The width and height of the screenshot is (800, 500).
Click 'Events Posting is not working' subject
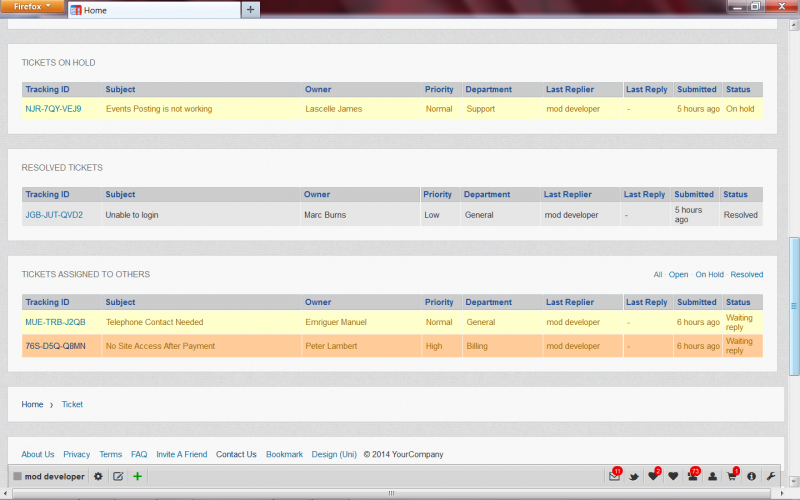(159, 109)
